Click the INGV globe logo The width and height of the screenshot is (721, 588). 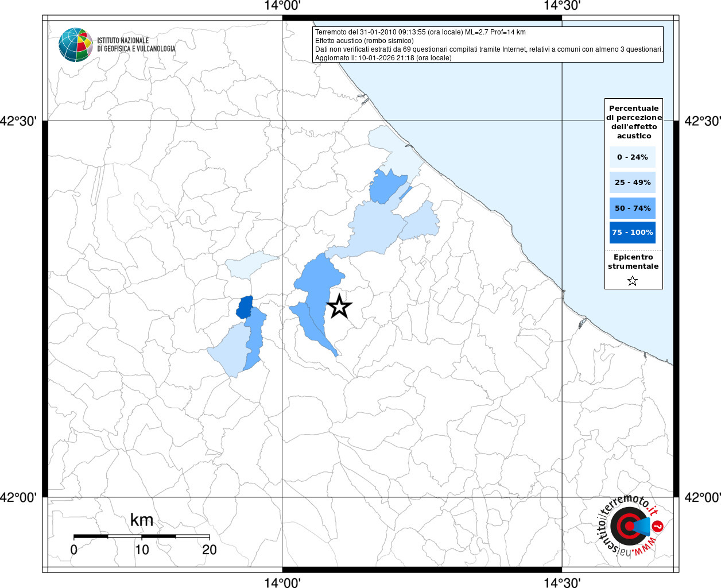[x=75, y=45]
